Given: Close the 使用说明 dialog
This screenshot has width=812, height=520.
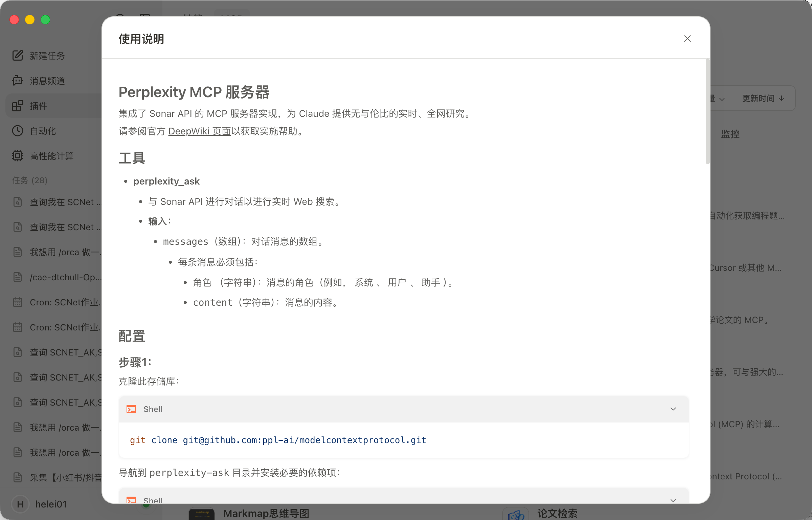Looking at the screenshot, I should (687, 39).
